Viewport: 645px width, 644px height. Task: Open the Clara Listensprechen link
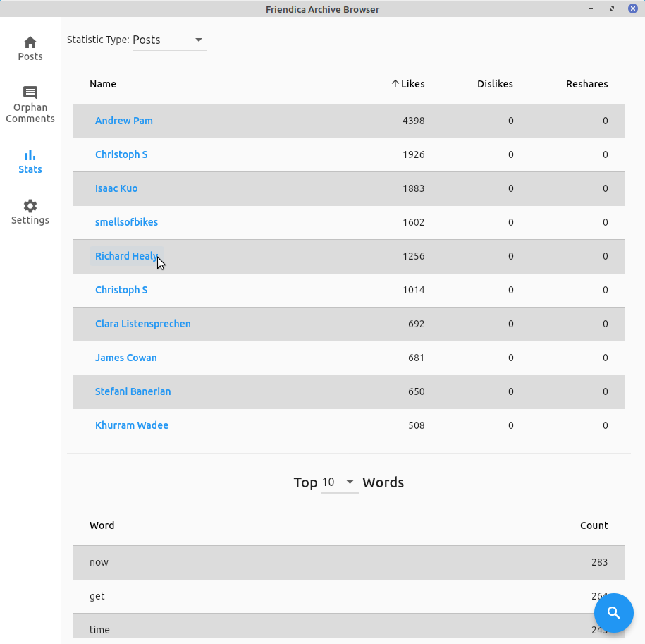tap(142, 324)
